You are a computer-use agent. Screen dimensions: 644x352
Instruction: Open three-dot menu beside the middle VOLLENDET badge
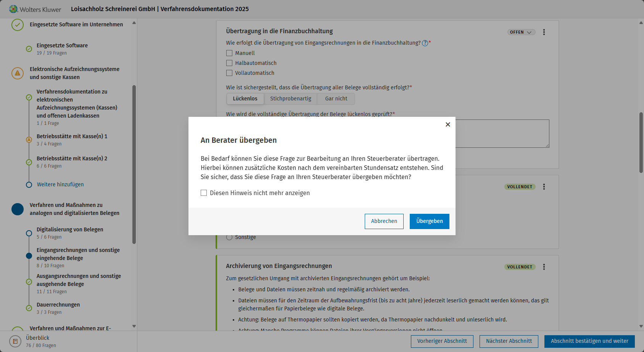pos(544,187)
